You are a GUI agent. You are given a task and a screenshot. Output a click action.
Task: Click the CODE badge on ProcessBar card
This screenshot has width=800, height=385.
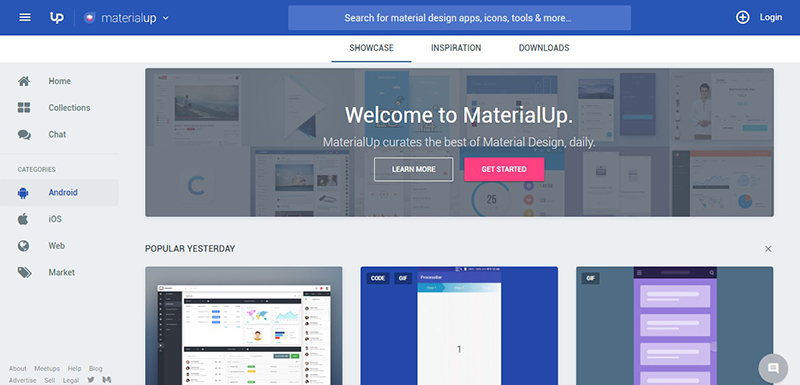[378, 278]
